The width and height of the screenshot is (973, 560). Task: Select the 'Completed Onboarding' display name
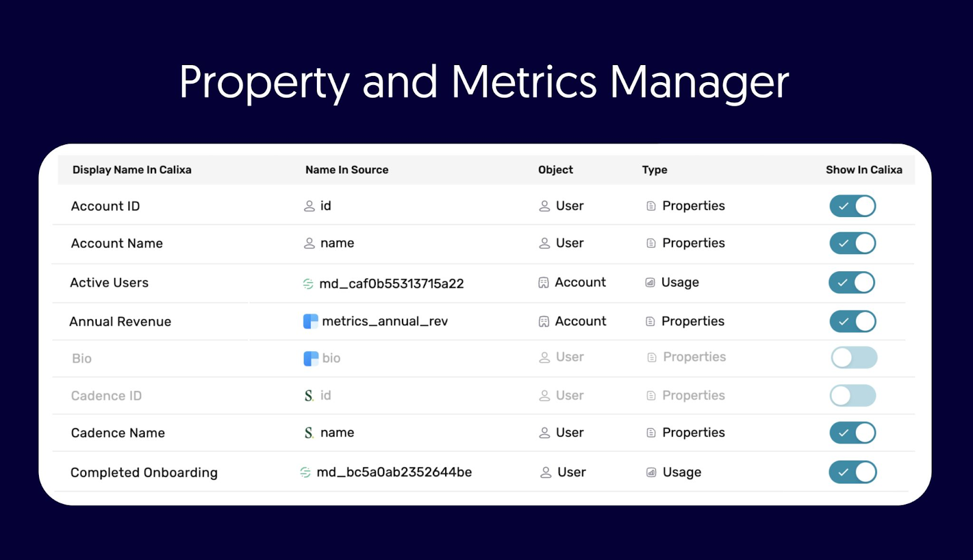click(144, 472)
